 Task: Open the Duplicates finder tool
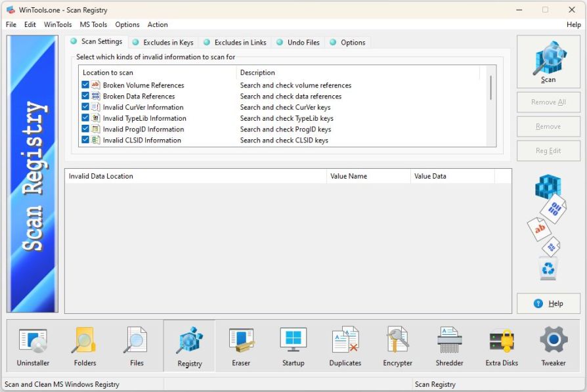pyautogui.click(x=345, y=346)
